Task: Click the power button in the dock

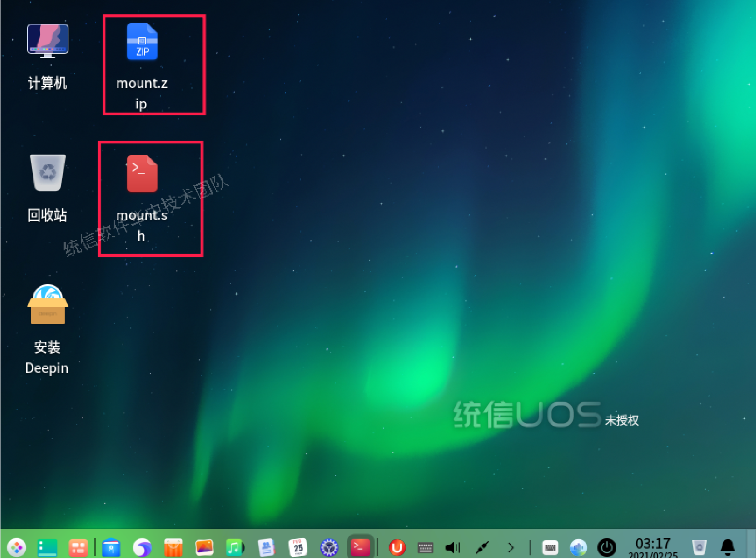Action: point(606,548)
